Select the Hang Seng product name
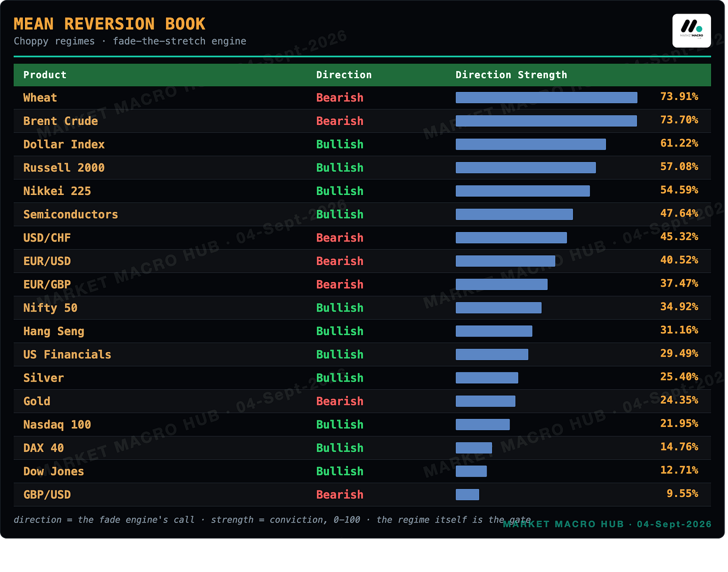Image resolution: width=728 pixels, height=572 pixels. 54,331
